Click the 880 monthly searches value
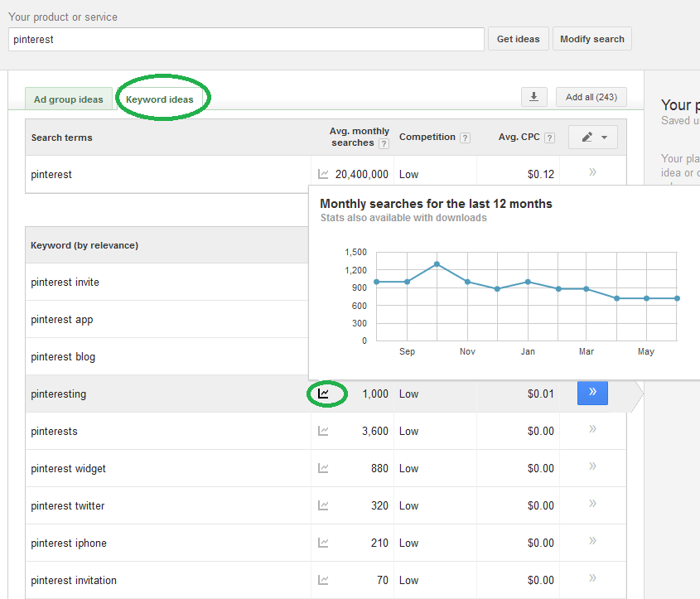This screenshot has width=700, height=599. pyautogui.click(x=379, y=468)
